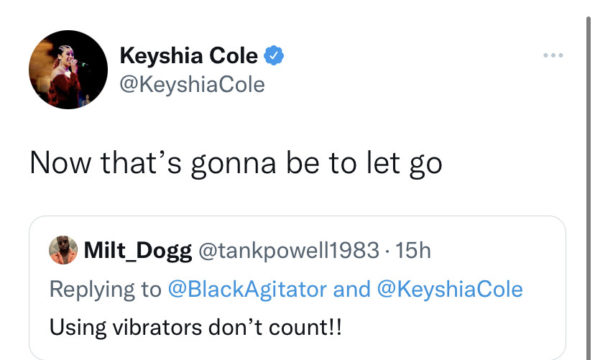Click the word 'and' between mentions
Viewport: 595px width, 360px height.
pyautogui.click(x=351, y=289)
